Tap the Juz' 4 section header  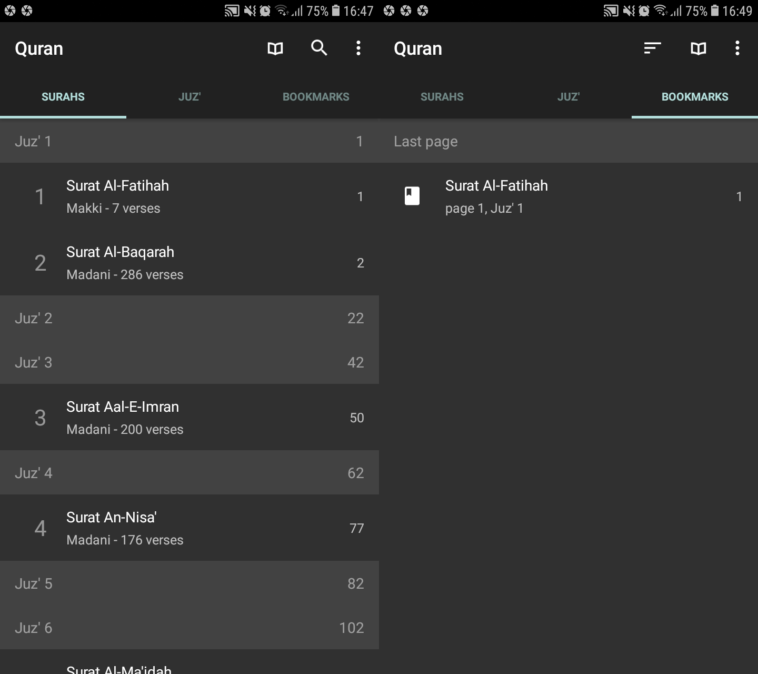point(189,473)
